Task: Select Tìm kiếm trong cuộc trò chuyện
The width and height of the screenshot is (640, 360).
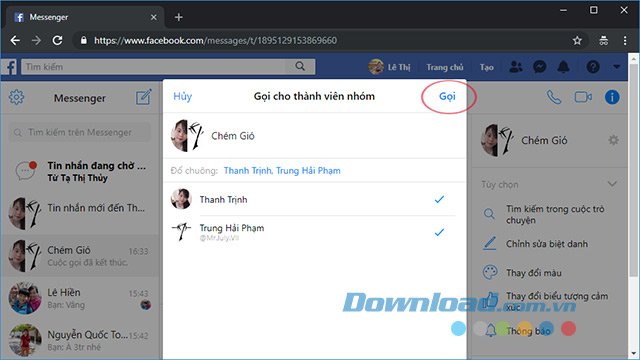Action: pyautogui.click(x=555, y=214)
